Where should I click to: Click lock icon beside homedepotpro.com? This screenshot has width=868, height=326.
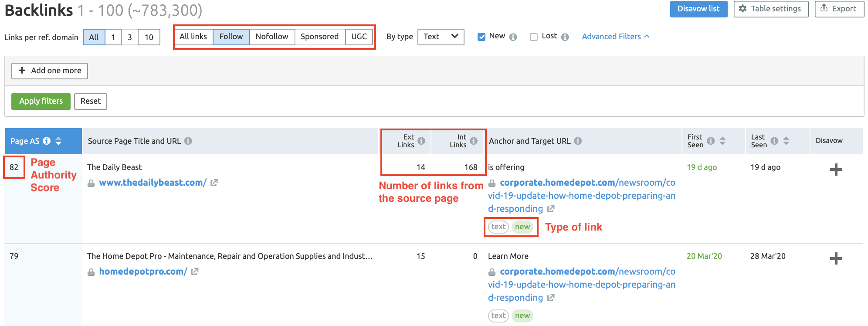pos(91,272)
